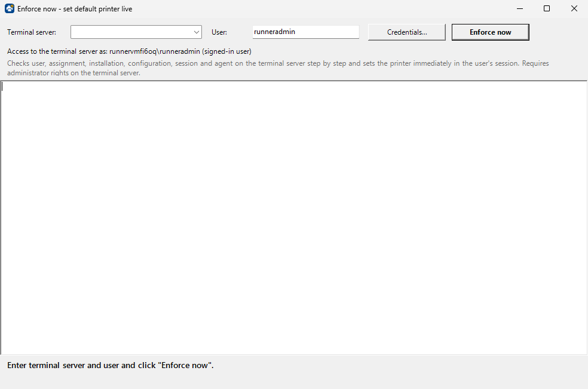
Task: Open the Credentials... dialog
Action: click(407, 32)
